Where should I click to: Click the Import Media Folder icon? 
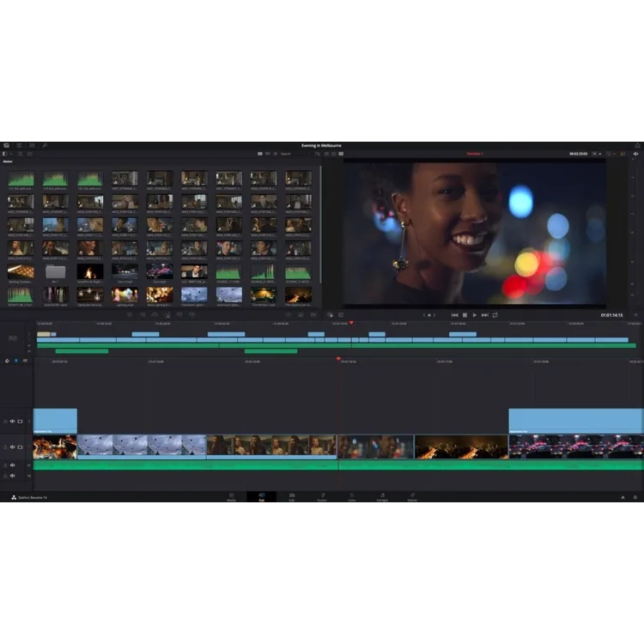tap(30, 154)
